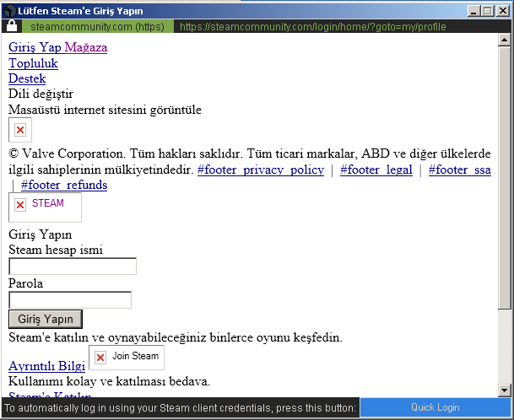Minimize the Steam login window
Image resolution: width=514 pixels, height=420 pixels.
click(473, 11)
